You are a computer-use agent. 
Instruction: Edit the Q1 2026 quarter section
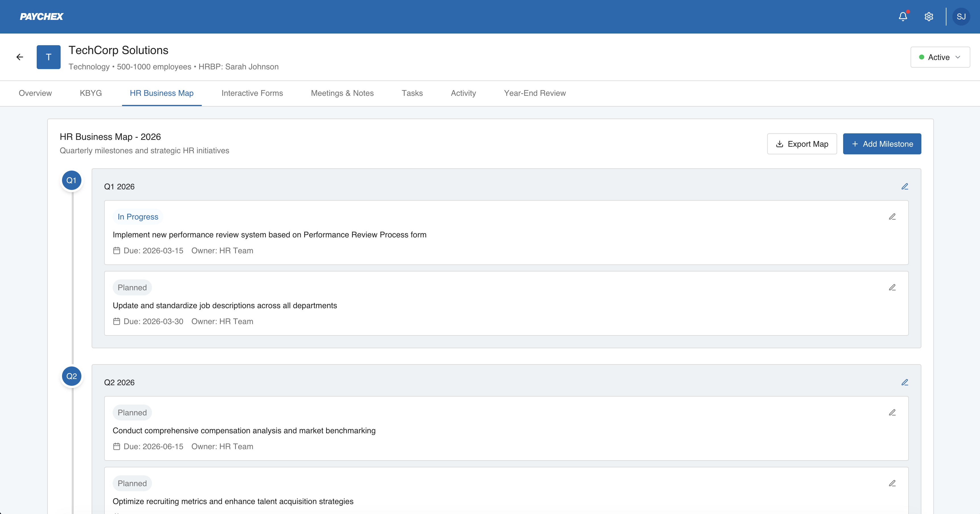tap(905, 186)
